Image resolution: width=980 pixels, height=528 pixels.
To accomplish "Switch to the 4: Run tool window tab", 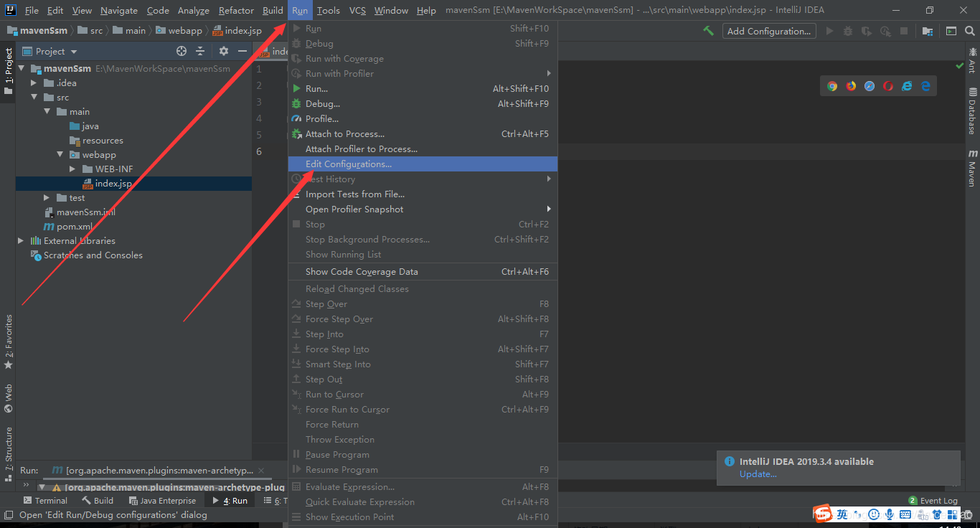I will click(230, 501).
